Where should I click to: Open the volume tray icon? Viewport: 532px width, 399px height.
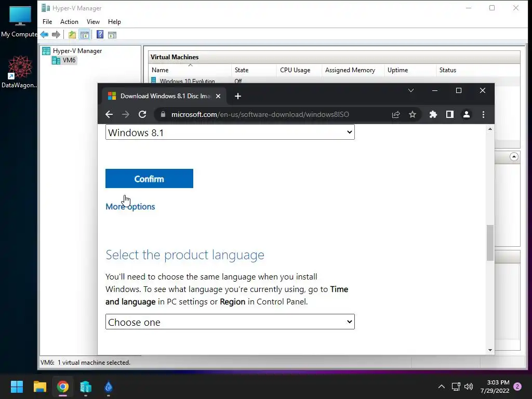[469, 387]
